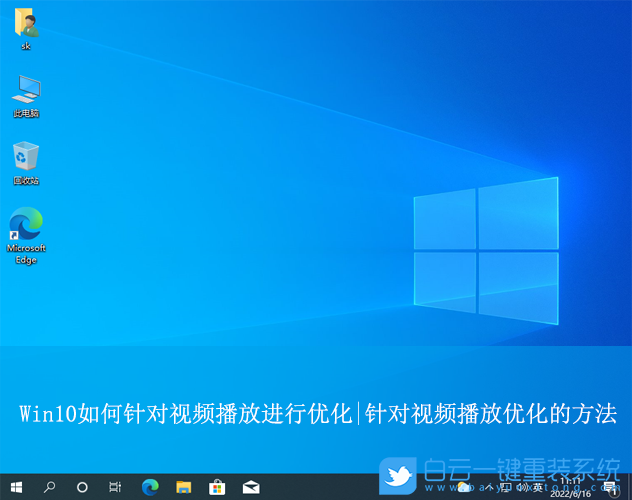
Task: Open the notification Action Center
Action: coord(609,487)
